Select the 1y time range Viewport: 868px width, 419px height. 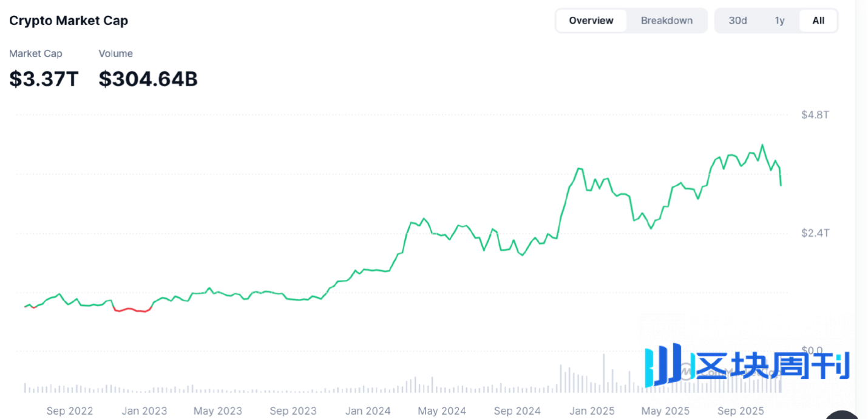click(779, 21)
